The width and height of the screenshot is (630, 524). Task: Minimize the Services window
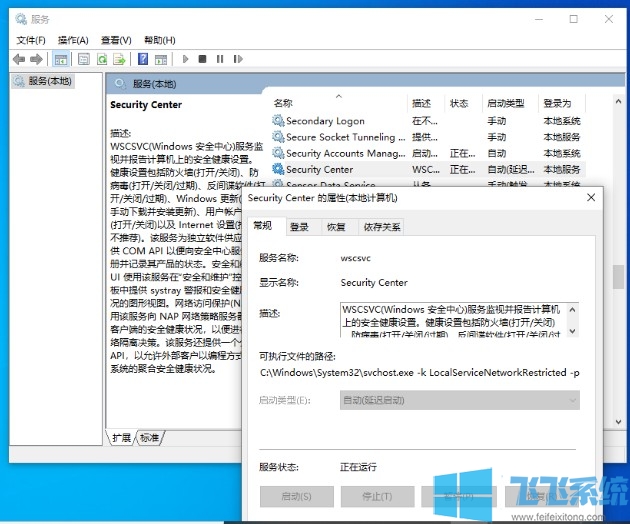pos(539,19)
